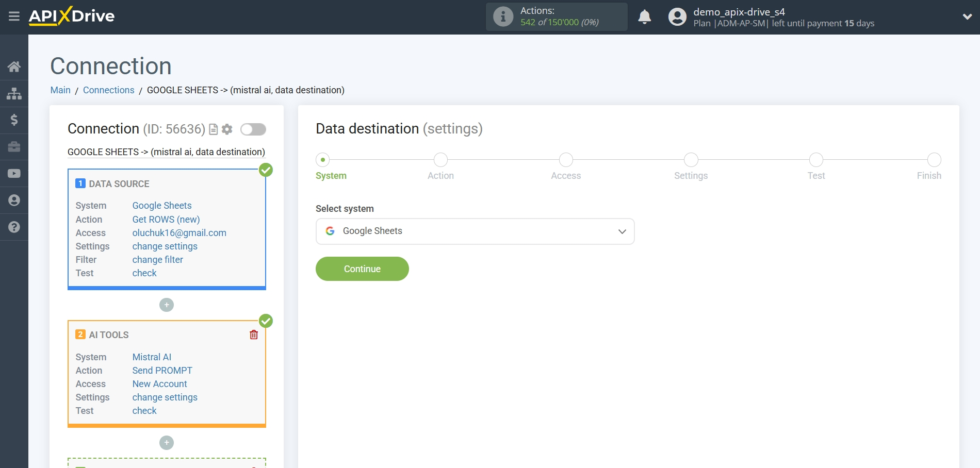Click the ApixDrive logo
Viewport: 980px width, 468px height.
click(72, 16)
